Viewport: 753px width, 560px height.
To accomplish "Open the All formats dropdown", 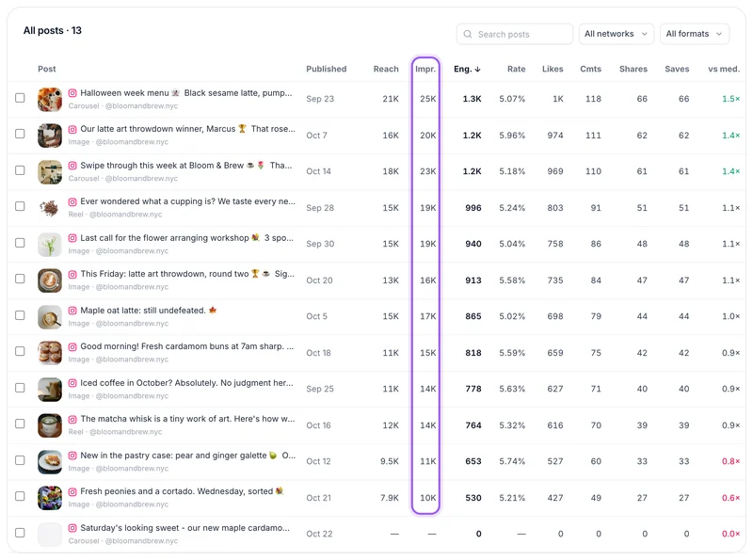I will [x=694, y=34].
